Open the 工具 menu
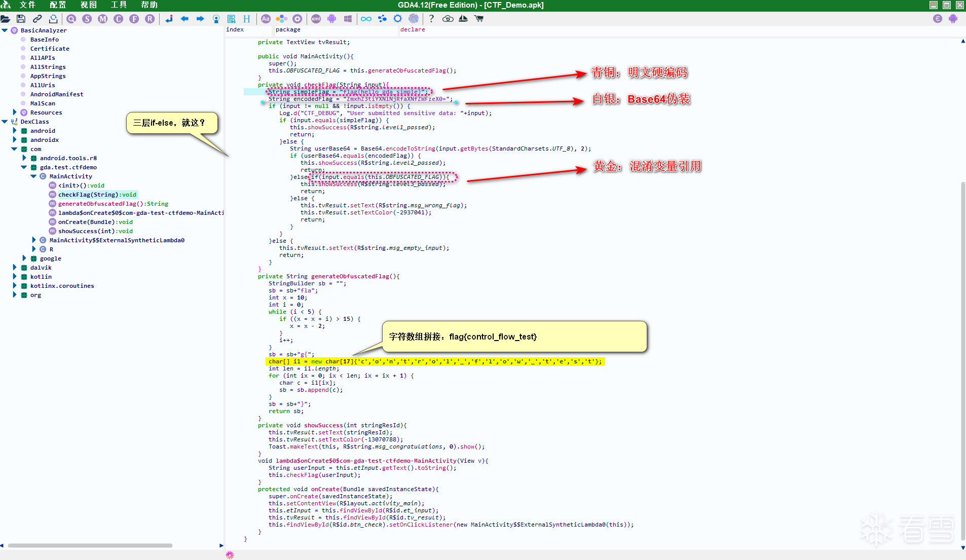The height and width of the screenshot is (560, 966). [x=119, y=5]
